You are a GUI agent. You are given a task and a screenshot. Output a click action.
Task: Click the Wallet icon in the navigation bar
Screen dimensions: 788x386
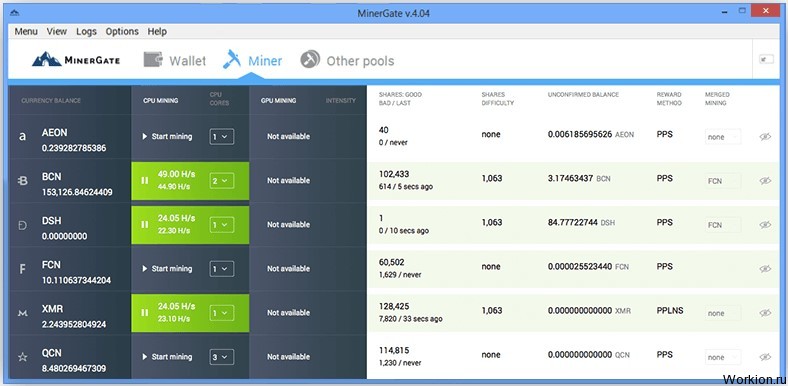(x=153, y=59)
